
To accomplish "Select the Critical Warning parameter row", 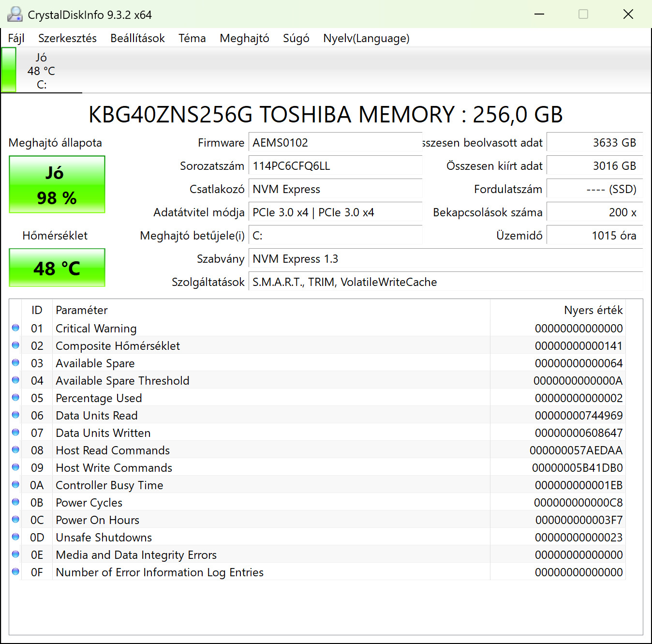I will (x=317, y=329).
